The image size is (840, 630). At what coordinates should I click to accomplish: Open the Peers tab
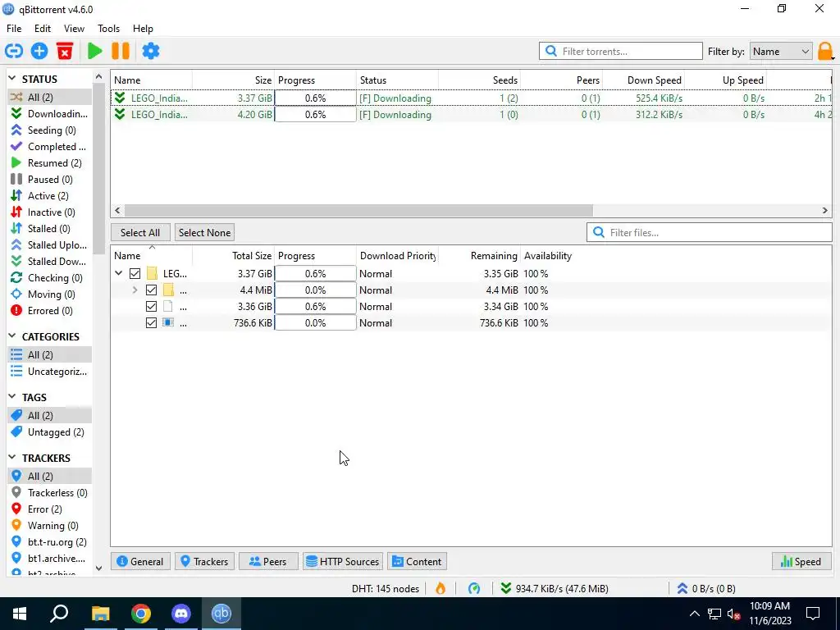coord(268,561)
